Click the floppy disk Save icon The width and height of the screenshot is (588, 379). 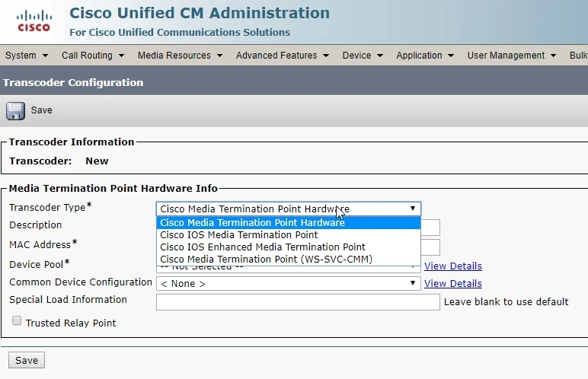click(x=15, y=111)
